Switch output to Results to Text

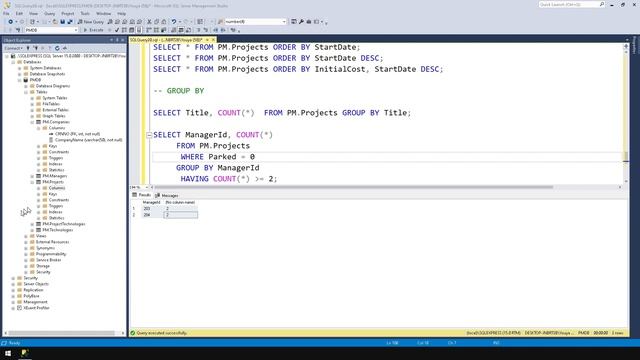pos(173,30)
